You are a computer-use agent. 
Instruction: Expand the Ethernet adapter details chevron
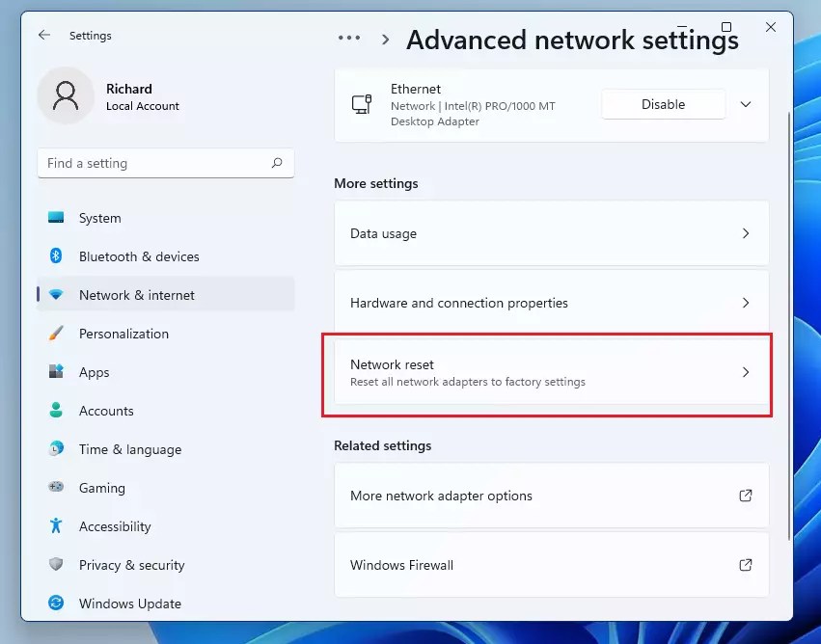click(745, 104)
